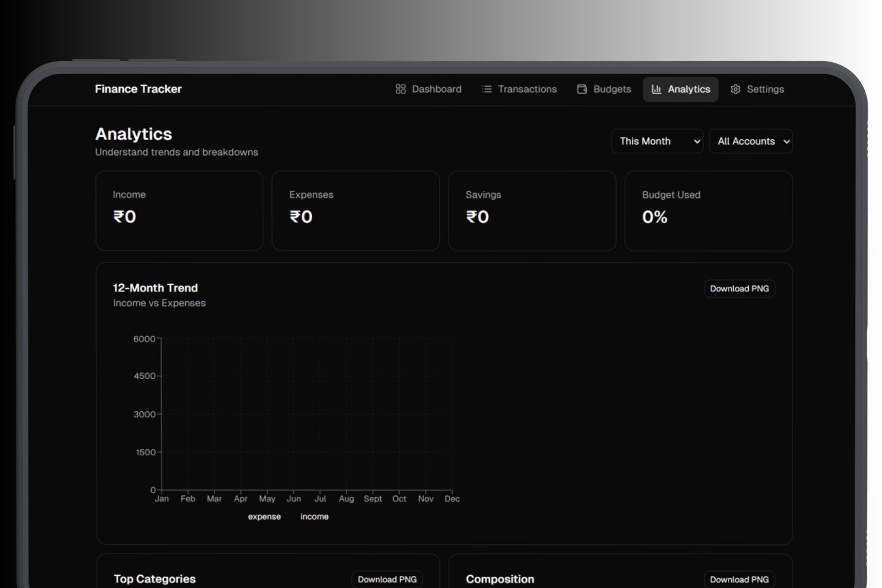Expand the This Month period dropdown
The image size is (882, 588).
pyautogui.click(x=657, y=141)
